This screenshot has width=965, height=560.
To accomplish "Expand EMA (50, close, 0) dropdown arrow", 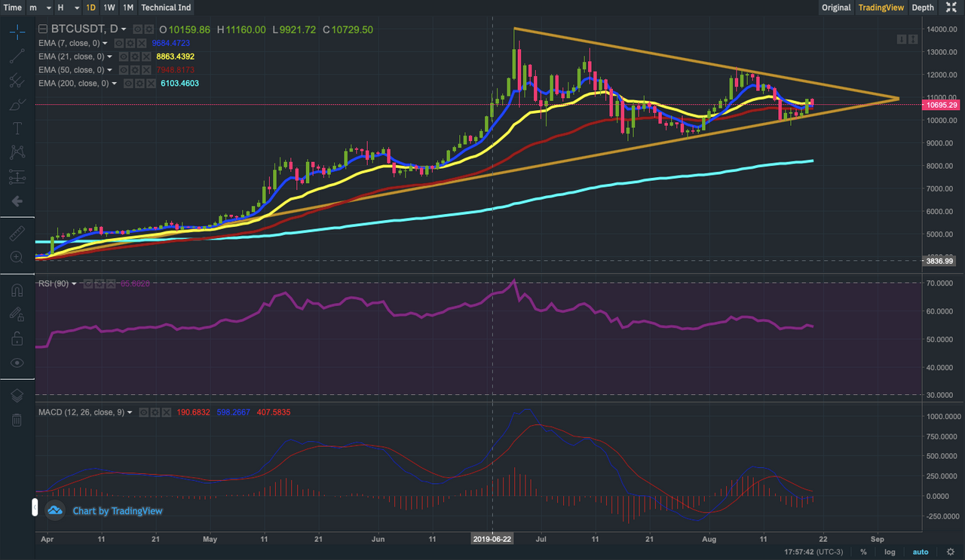I will click(109, 69).
